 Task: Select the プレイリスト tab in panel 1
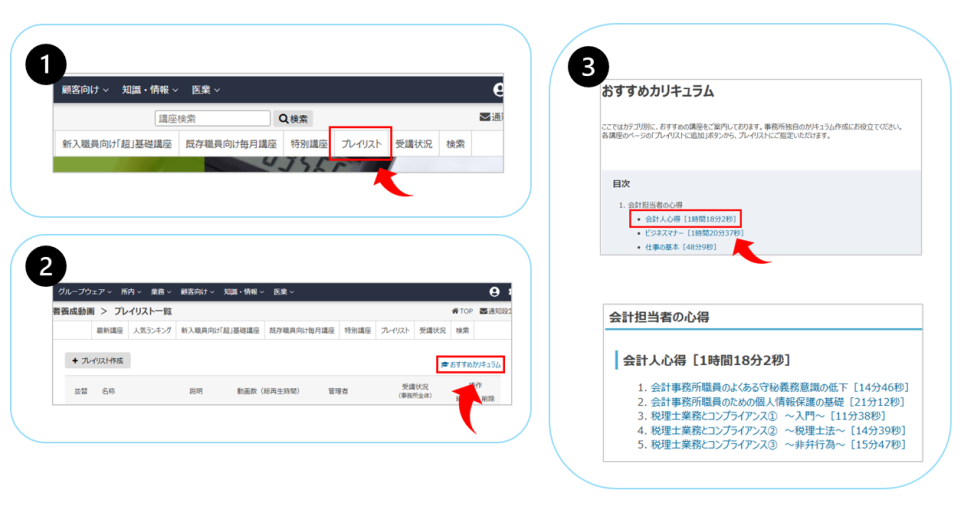pyautogui.click(x=360, y=144)
